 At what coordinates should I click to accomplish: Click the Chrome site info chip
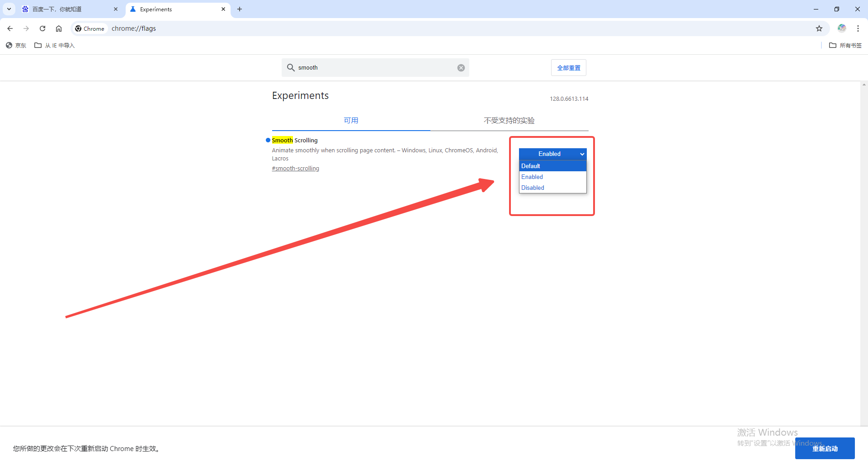click(90, 28)
